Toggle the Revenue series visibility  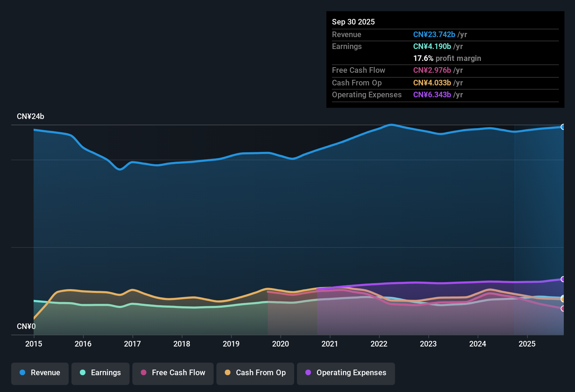coord(40,373)
